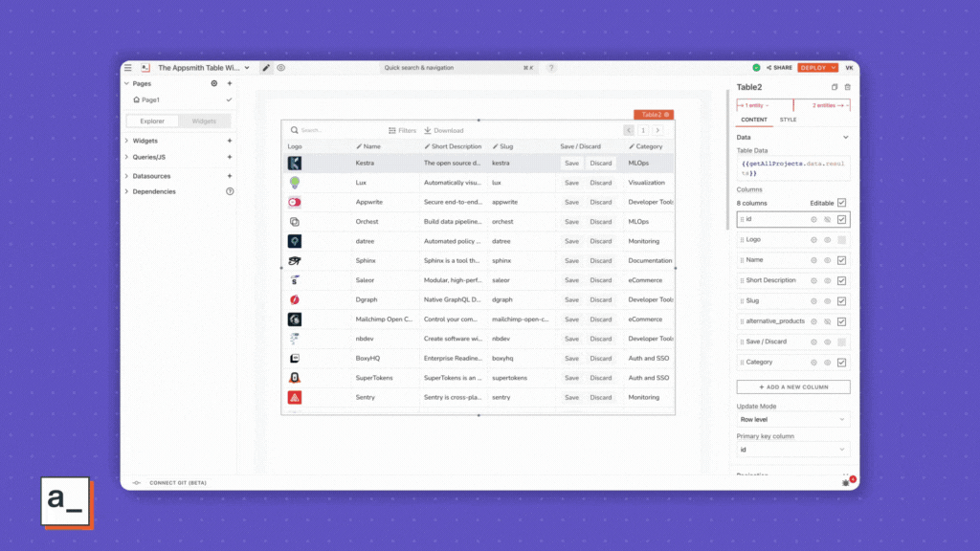980x551 pixels.
Task: Go to the next table page
Action: [657, 130]
